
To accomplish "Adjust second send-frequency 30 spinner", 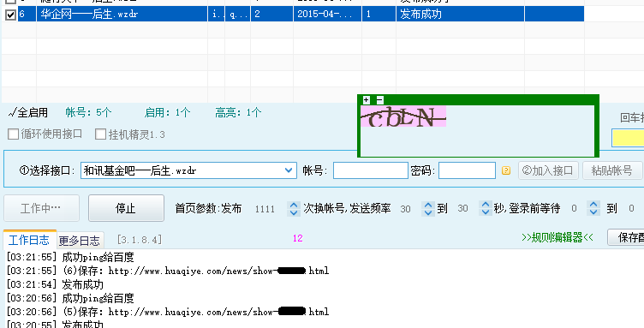I will click(x=486, y=209).
